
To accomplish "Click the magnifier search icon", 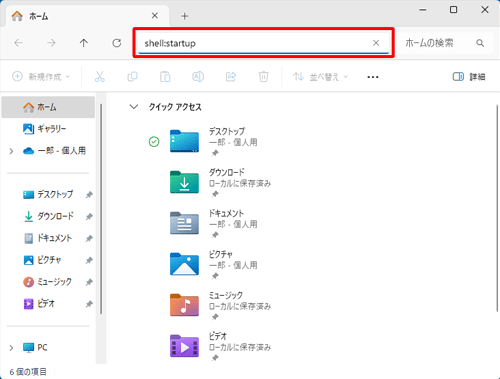I will 480,43.
